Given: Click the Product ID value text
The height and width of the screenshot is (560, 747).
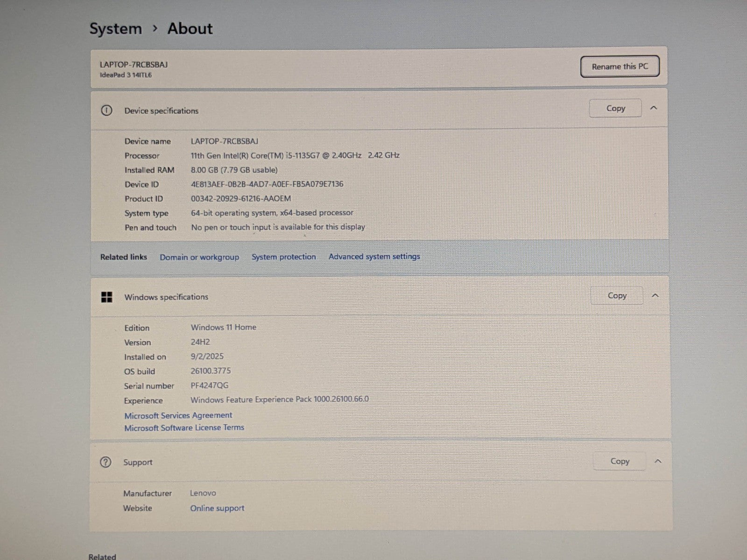Looking at the screenshot, I should [240, 198].
